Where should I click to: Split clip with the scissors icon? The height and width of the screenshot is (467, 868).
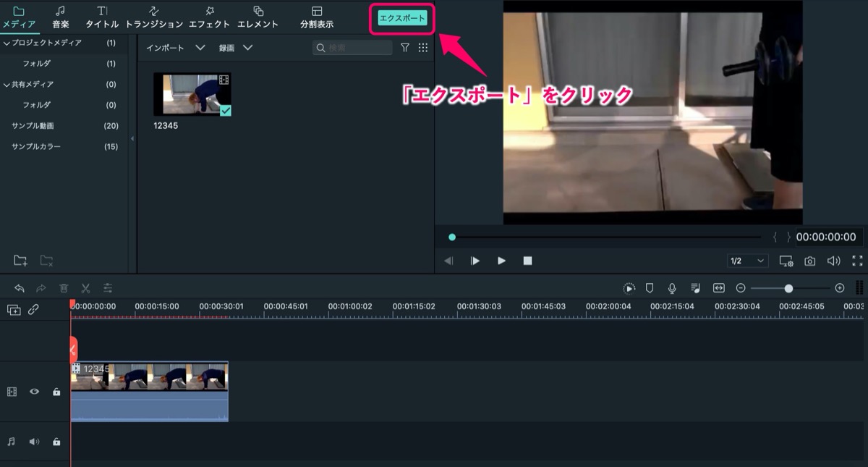85,288
